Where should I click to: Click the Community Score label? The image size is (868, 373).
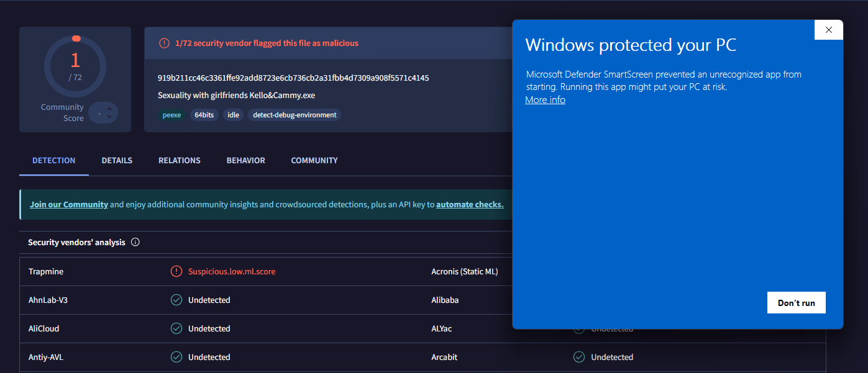62,112
